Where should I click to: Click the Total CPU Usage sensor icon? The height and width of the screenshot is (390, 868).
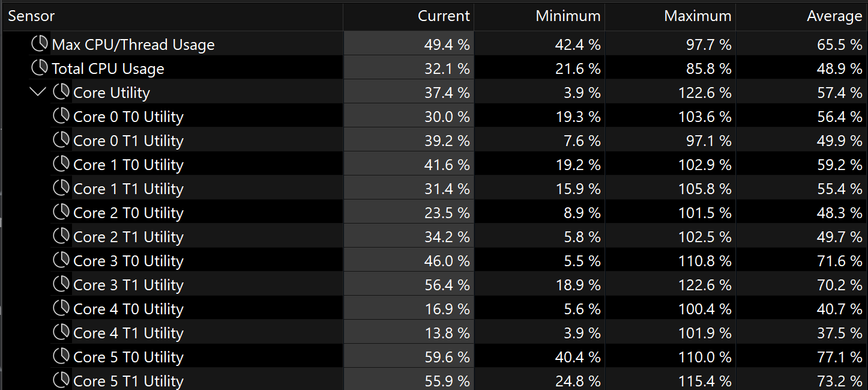[x=40, y=68]
